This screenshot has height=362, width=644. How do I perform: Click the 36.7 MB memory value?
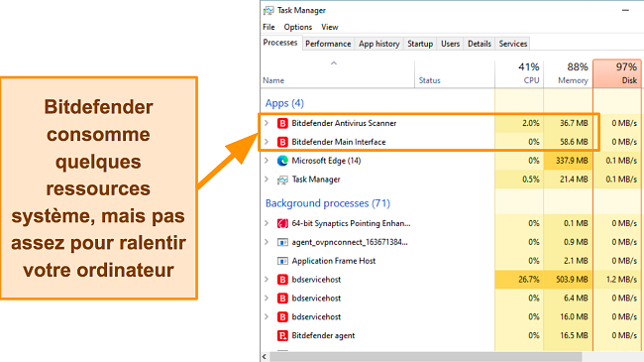(574, 123)
